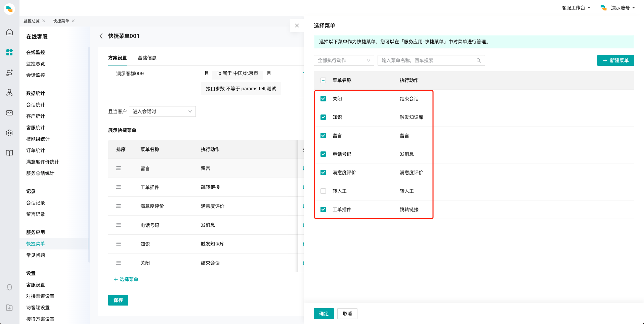Image resolution: width=644 pixels, height=324 pixels.
Task: Toggle the select-all checkbox in 菜单名称 header
Action: (323, 80)
